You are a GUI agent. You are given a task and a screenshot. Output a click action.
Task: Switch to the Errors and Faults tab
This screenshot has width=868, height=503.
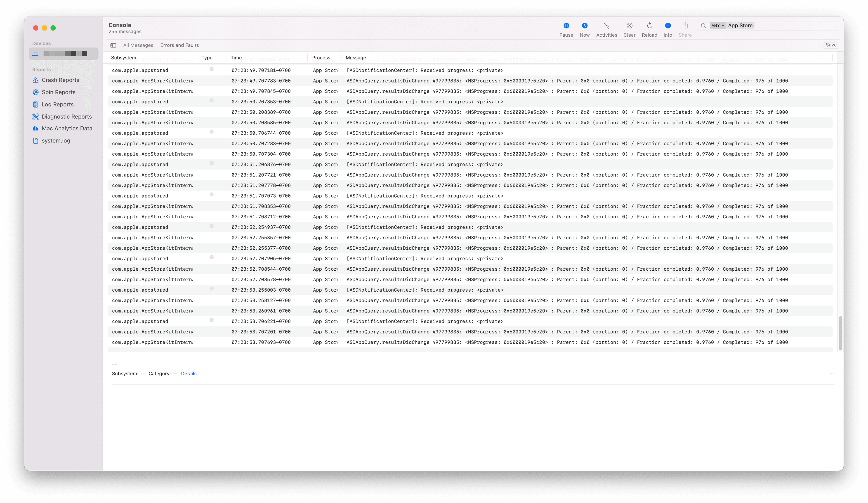tap(179, 45)
